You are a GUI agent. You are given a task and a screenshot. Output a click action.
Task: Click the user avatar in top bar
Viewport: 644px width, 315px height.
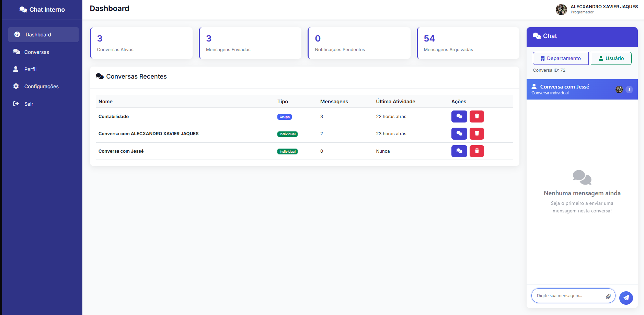561,10
